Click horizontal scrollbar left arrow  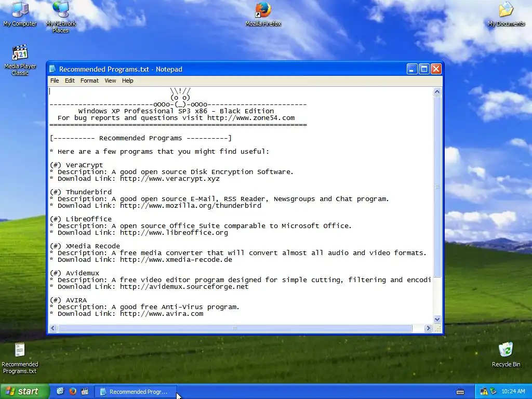click(54, 328)
